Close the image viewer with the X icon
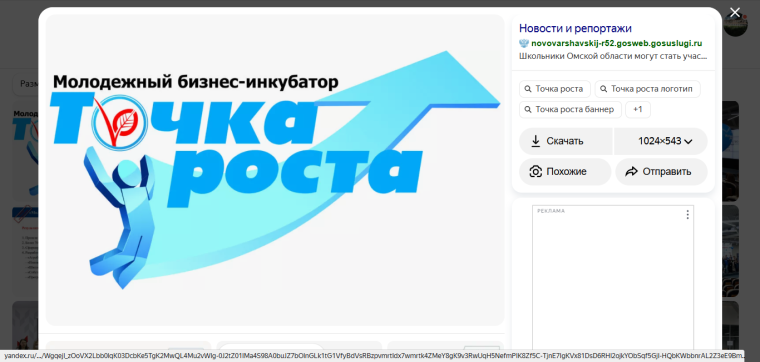Screen dimensions: 760x362 point(735,13)
